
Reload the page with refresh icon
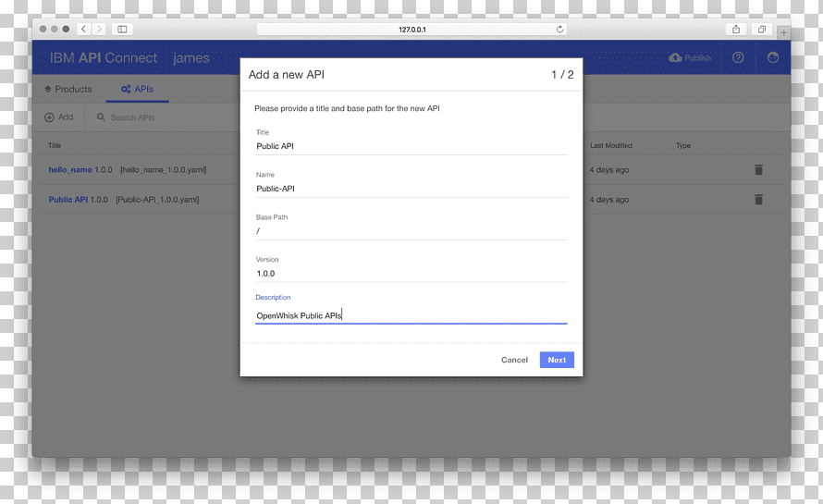(560, 30)
